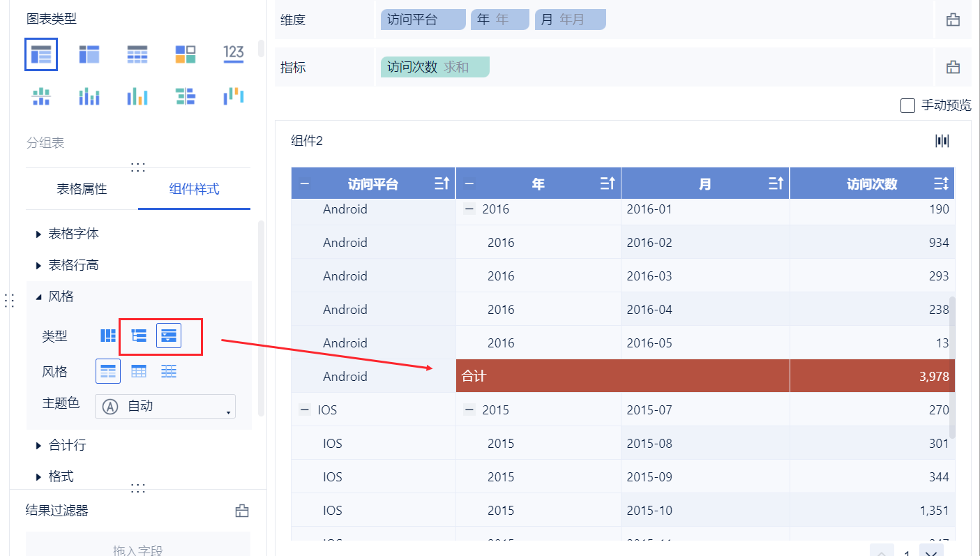Select the floating column chart type at row end
The image size is (980, 556).
point(234,96)
